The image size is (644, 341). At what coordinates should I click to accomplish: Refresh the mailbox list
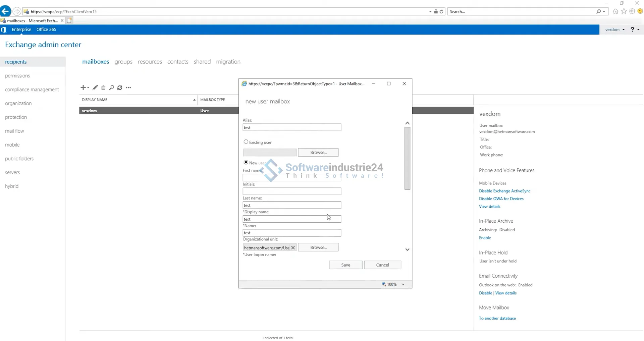pyautogui.click(x=120, y=88)
